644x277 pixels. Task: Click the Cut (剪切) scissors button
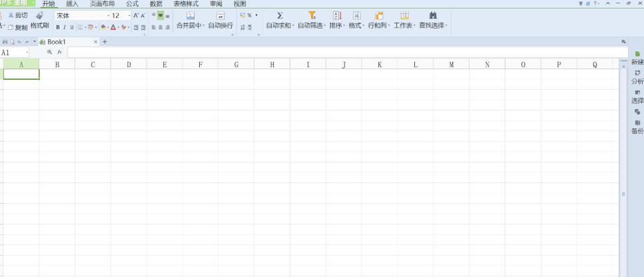[18, 15]
